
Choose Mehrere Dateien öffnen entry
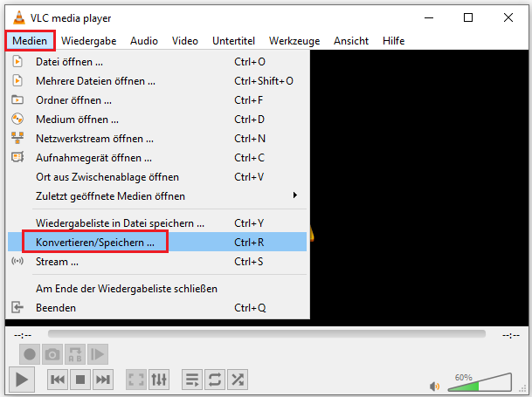point(157,81)
